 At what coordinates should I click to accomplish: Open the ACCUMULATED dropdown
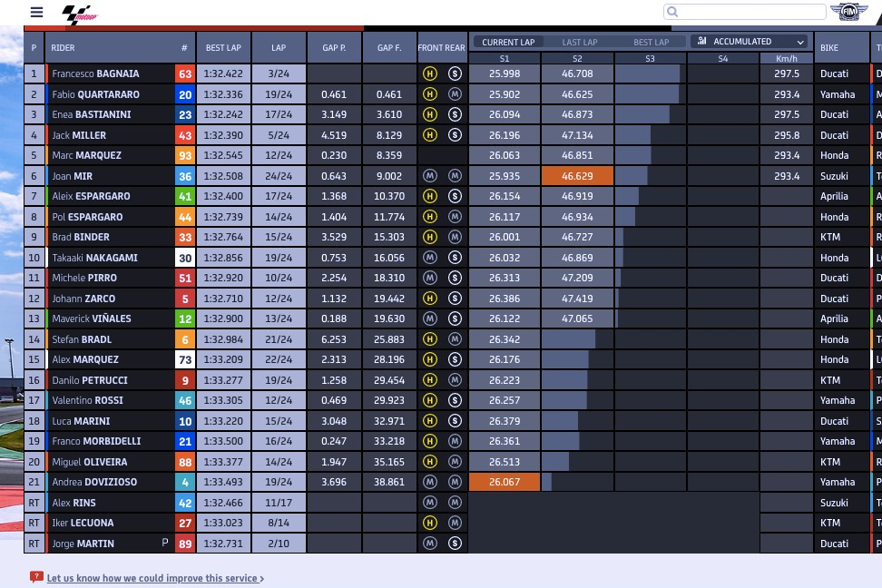click(750, 42)
